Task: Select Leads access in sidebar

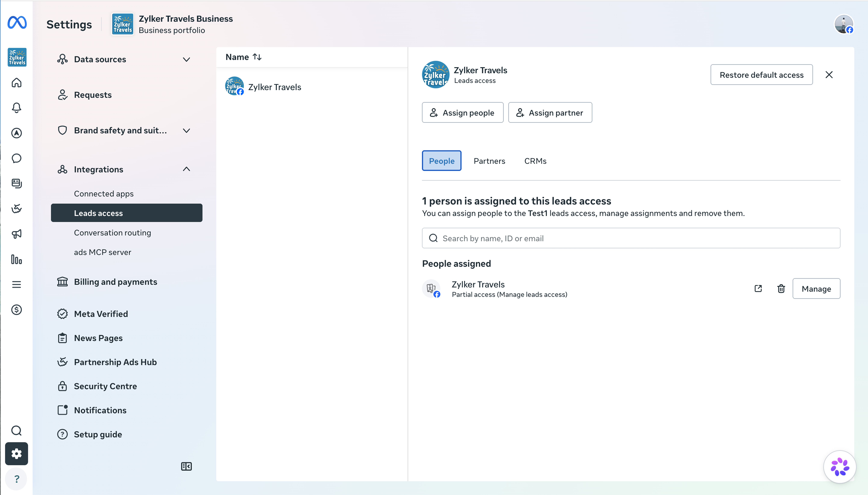Action: click(126, 213)
